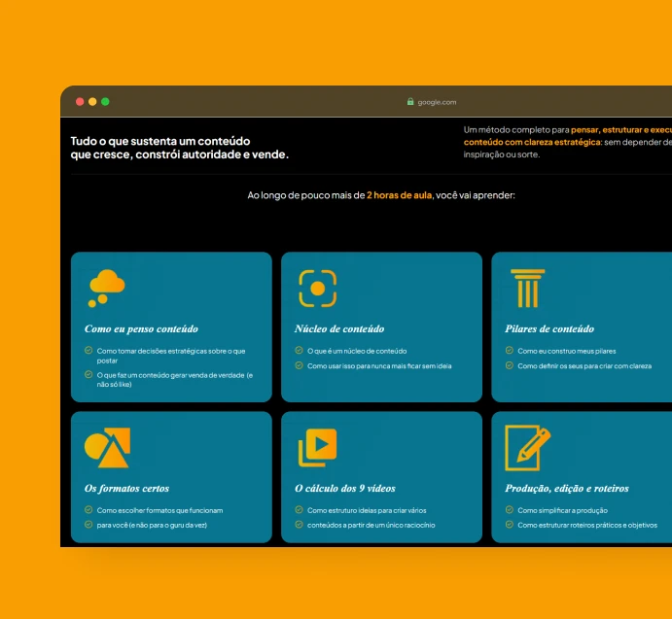The image size is (672, 619).
Task: Click the check icon beside 'para você (e não para o guru'
Action: (x=88, y=525)
